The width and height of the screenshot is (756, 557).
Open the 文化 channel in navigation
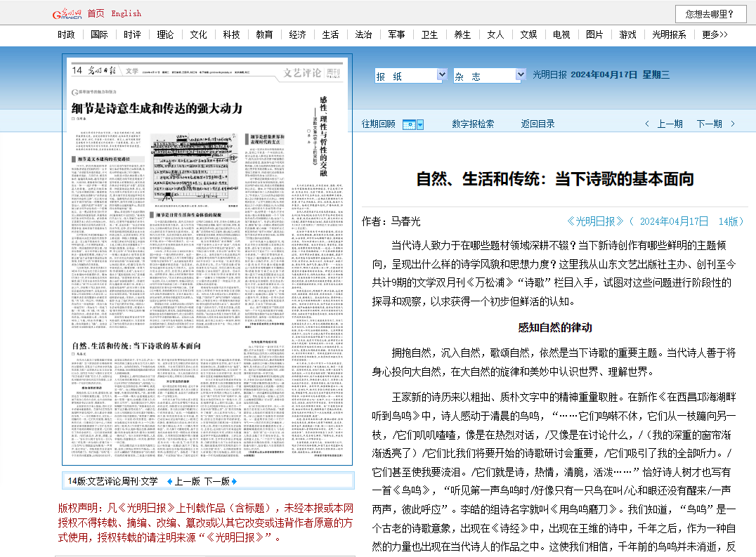(198, 34)
